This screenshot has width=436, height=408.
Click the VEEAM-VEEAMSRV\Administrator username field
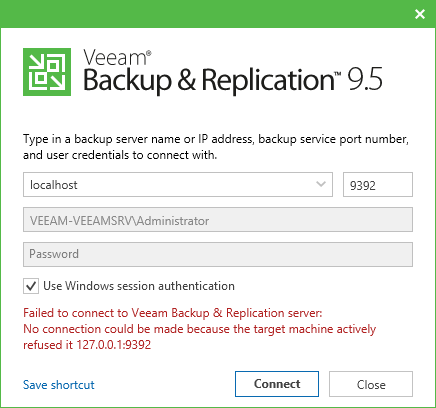pyautogui.click(x=218, y=220)
